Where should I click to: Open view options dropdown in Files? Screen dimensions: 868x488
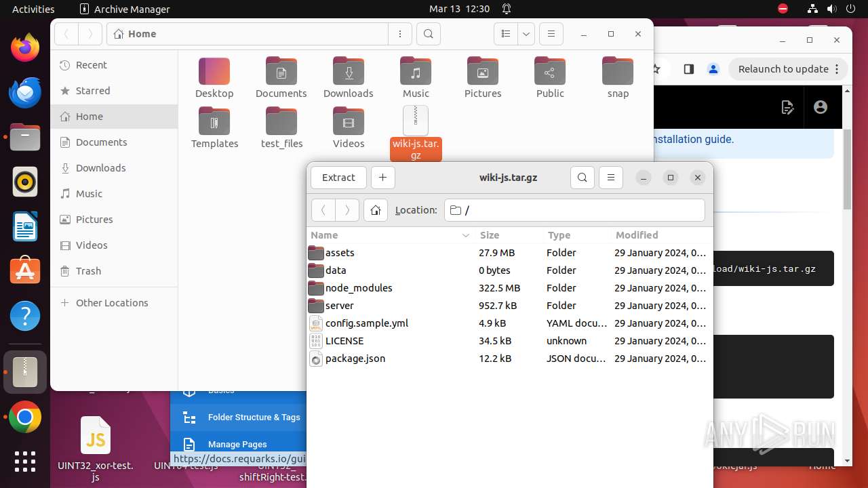[x=526, y=34]
